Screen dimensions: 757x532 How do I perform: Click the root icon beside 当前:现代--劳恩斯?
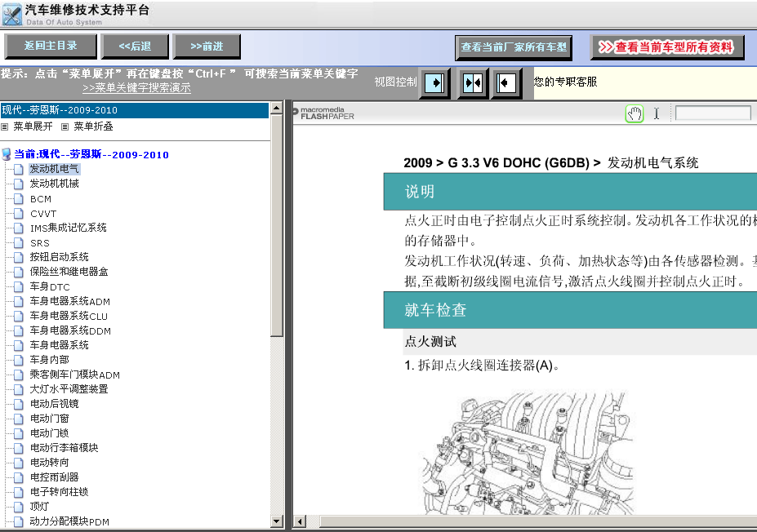7,154
